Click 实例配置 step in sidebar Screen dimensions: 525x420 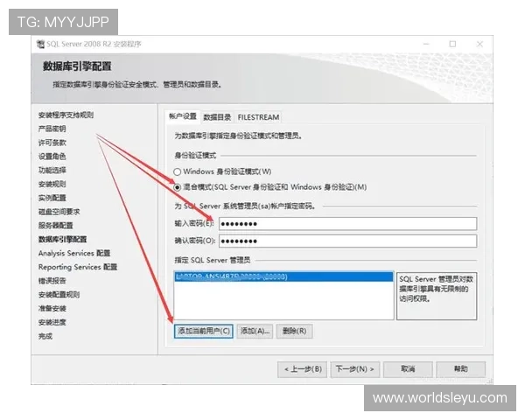pyautogui.click(x=52, y=198)
